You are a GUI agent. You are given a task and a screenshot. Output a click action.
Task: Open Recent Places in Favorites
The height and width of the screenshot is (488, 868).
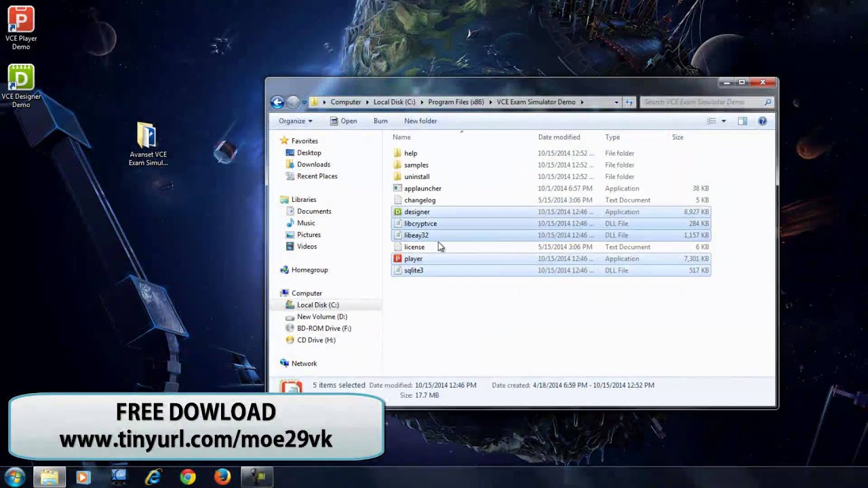317,176
